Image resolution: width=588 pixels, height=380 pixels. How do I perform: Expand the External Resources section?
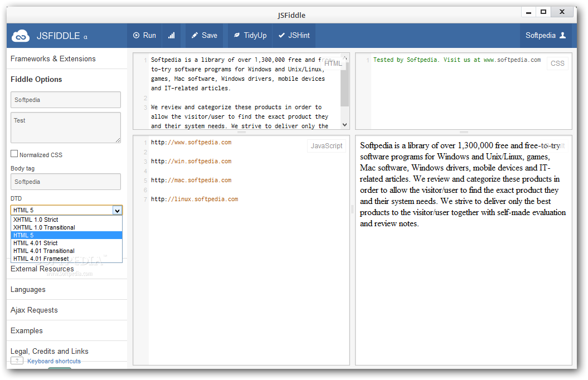(42, 269)
